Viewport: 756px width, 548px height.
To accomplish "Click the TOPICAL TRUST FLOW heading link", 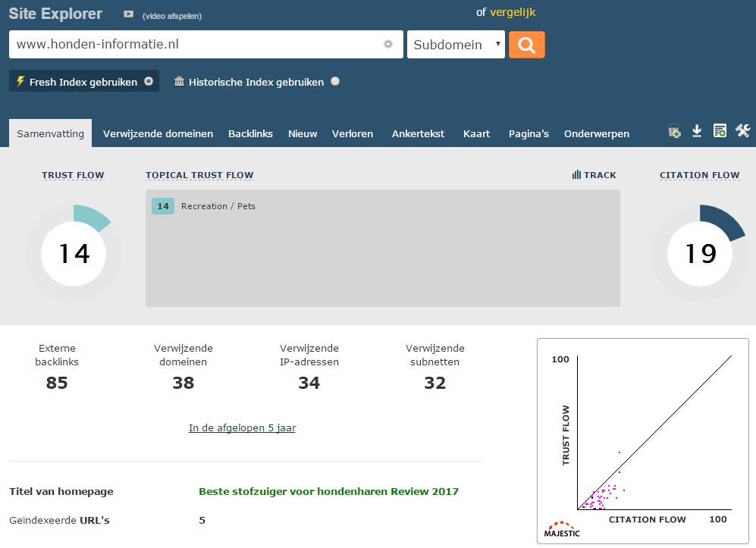I will (x=199, y=175).
